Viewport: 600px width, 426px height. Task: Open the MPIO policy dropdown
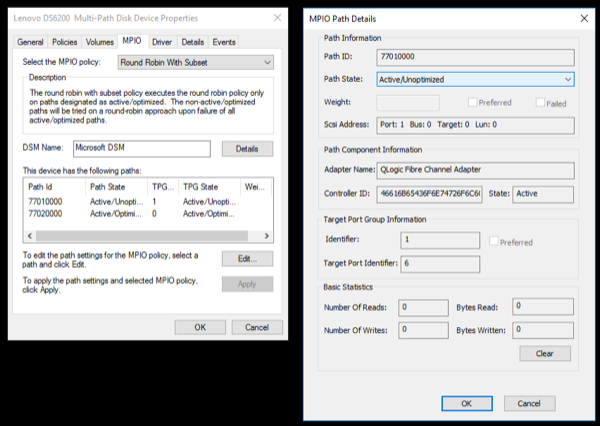pos(196,62)
